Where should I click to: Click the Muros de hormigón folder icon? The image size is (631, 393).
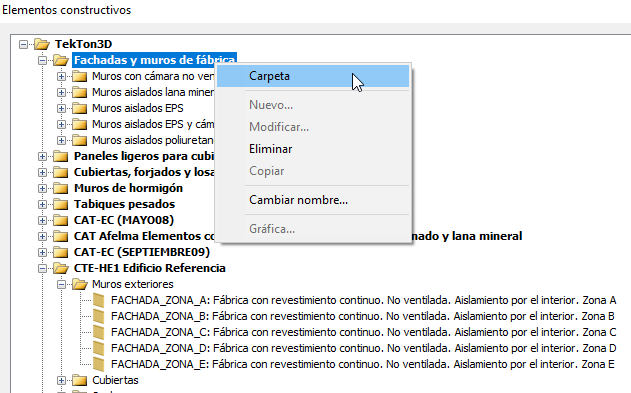pyautogui.click(x=61, y=188)
